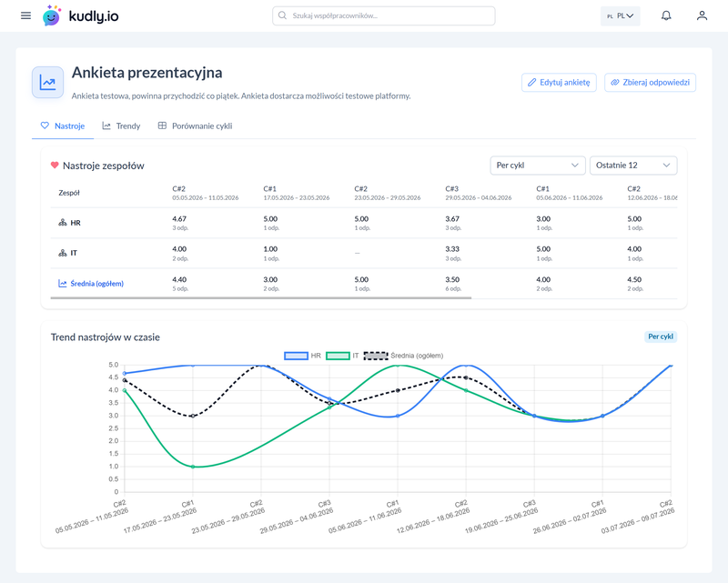The image size is (728, 583).
Task: Switch to the Trendy tab
Action: [x=121, y=126]
